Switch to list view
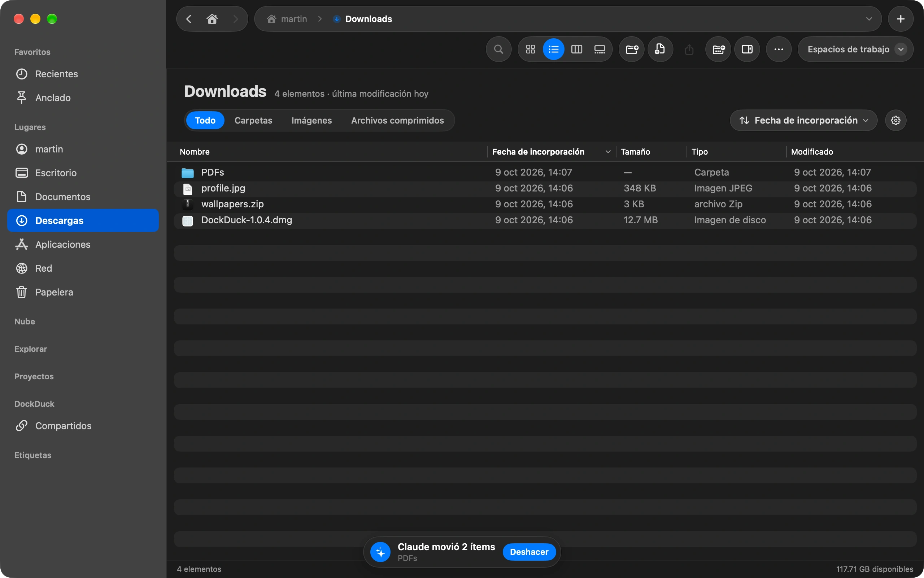The height and width of the screenshot is (578, 924). click(553, 49)
